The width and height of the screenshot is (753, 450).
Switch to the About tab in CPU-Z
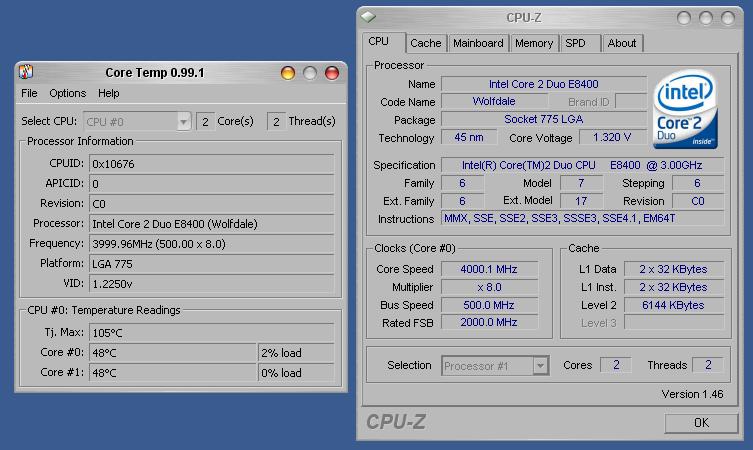coord(622,43)
